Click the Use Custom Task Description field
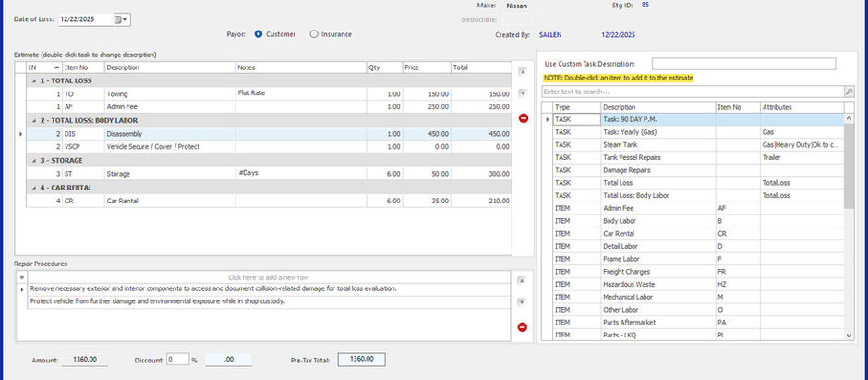868x380 pixels. tap(742, 64)
